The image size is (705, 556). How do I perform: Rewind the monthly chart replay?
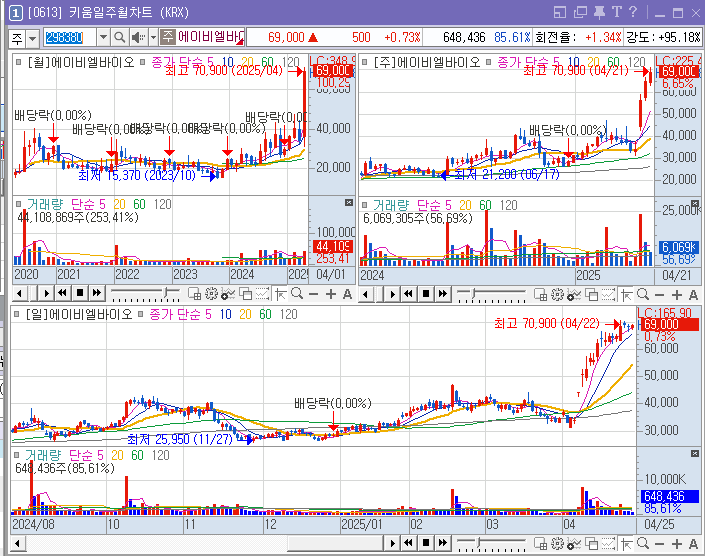[62, 294]
